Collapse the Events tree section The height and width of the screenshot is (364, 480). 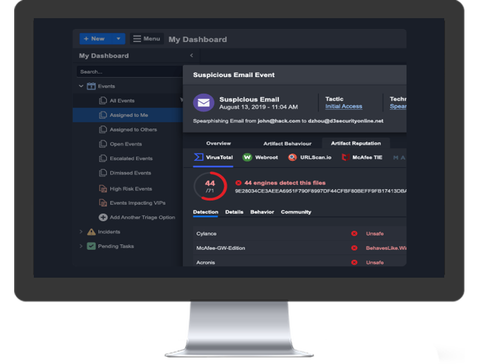click(81, 86)
